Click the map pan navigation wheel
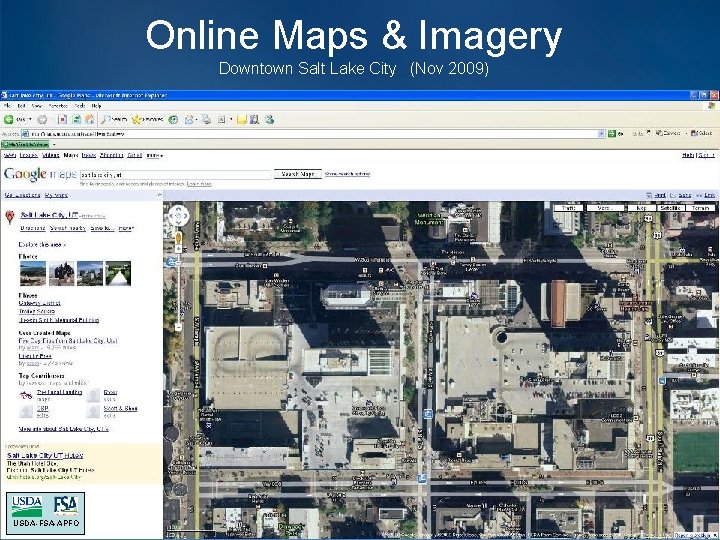This screenshot has width=720, height=540. click(179, 216)
